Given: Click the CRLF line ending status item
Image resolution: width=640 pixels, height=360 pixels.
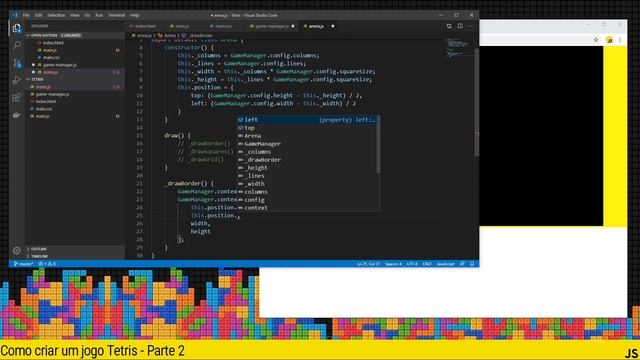Looking at the screenshot, I should (427, 264).
